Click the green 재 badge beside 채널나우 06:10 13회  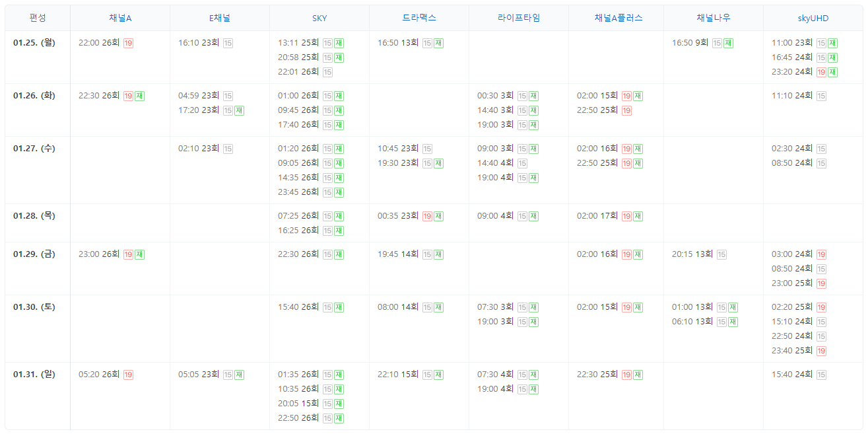(733, 322)
